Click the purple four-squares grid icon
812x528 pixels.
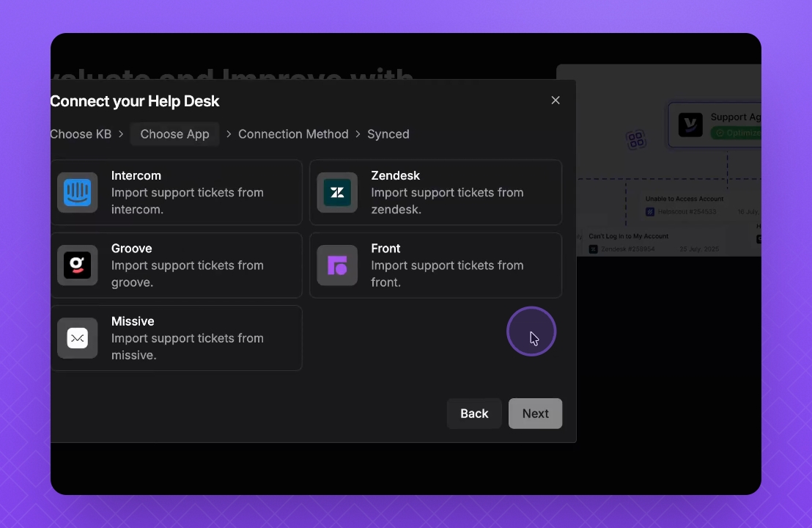pos(635,139)
